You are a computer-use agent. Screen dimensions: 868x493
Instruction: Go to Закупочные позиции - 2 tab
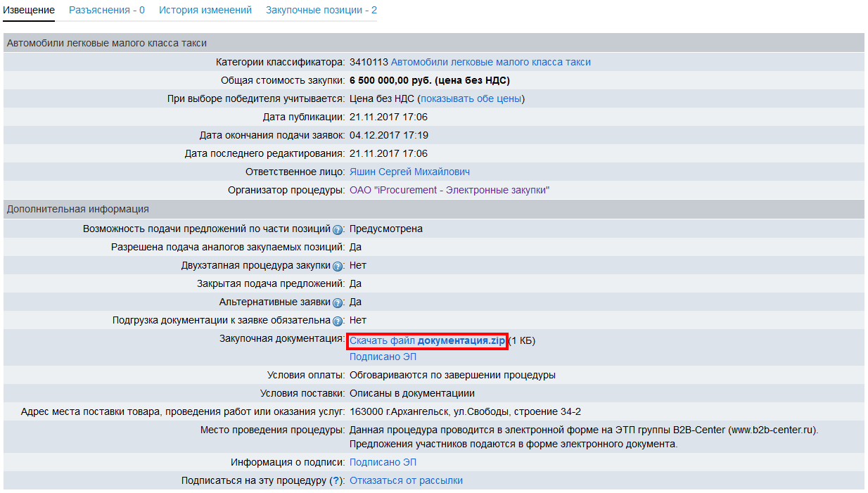pos(321,11)
